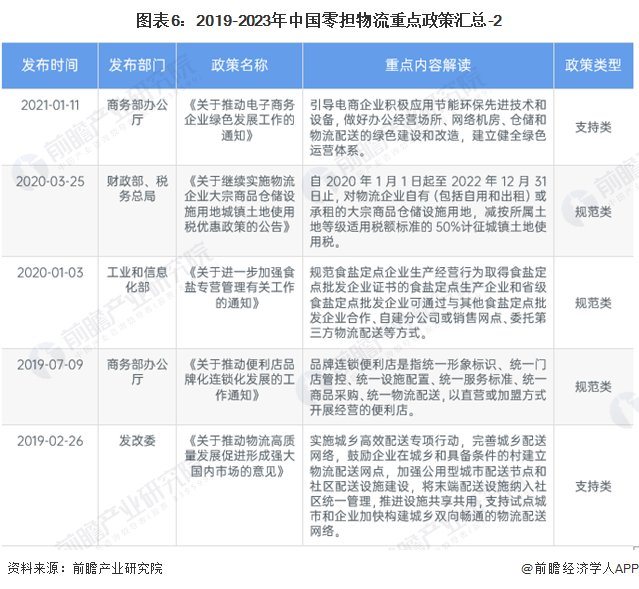Click content text starting 自2020年1月1日起至2022年
This screenshot has width=639, height=589.
point(428,212)
